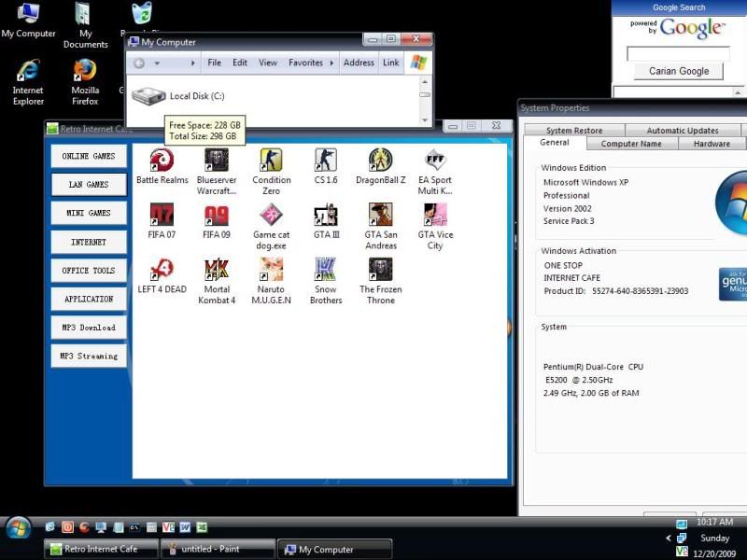This screenshot has width=747, height=560.
Task: Show hidden system tray icons arrow
Action: pyautogui.click(x=668, y=539)
